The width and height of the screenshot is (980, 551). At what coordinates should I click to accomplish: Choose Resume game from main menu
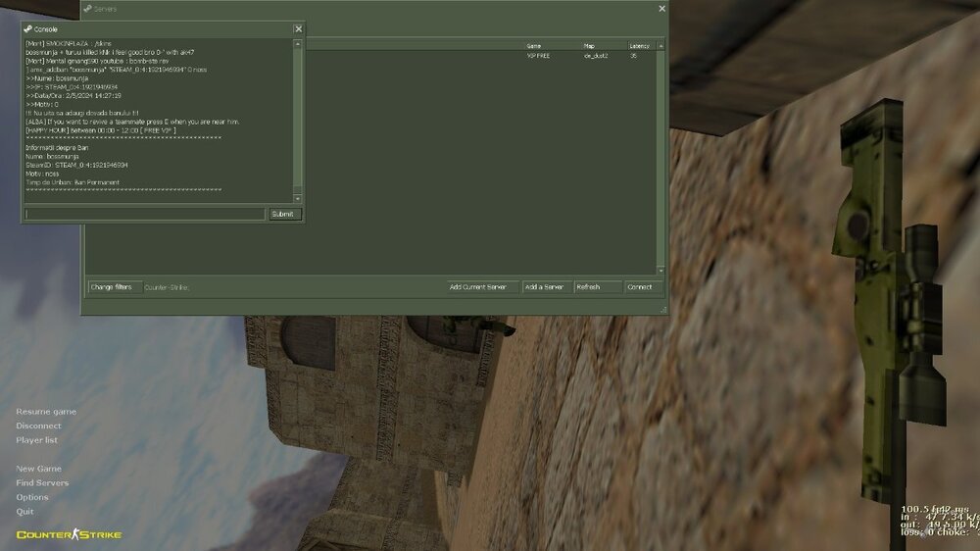pyautogui.click(x=46, y=412)
